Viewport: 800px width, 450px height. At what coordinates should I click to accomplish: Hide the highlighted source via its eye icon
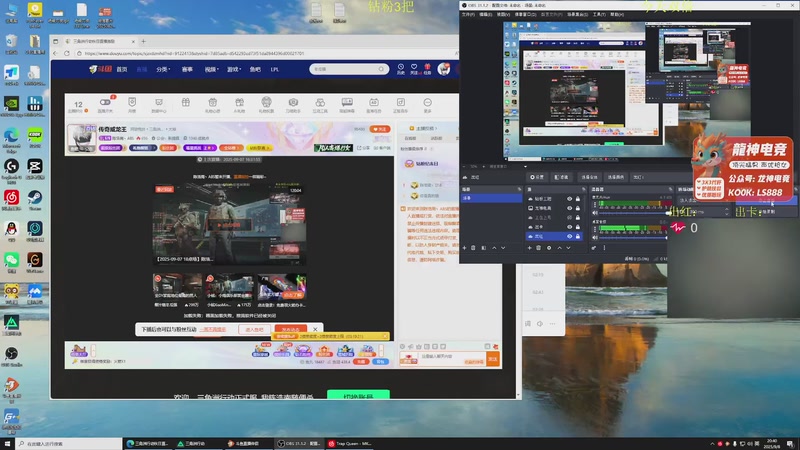(569, 236)
